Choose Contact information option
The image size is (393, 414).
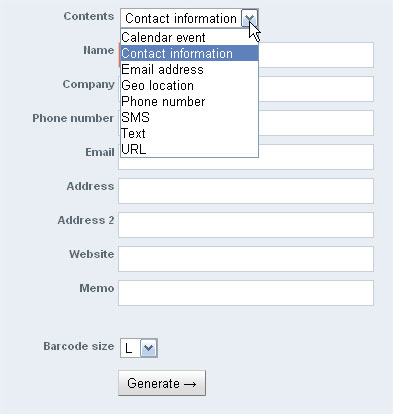click(x=189, y=53)
